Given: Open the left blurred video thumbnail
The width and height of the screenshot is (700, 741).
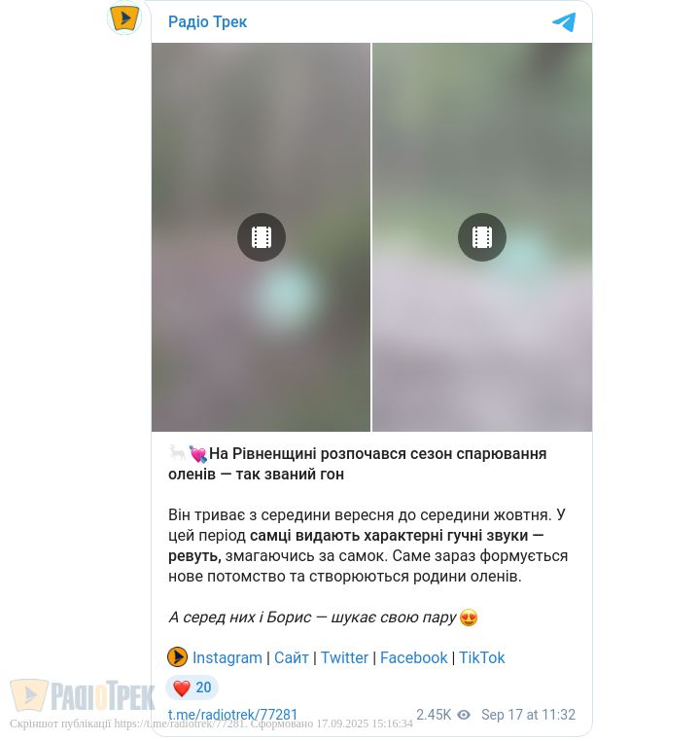Looking at the screenshot, I should pos(261,236).
